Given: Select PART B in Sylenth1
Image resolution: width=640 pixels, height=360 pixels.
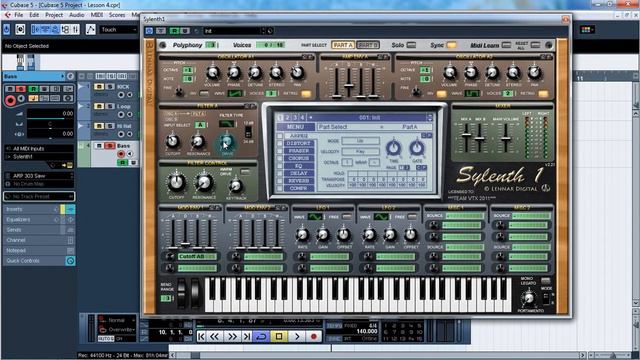Looking at the screenshot, I should (x=368, y=45).
